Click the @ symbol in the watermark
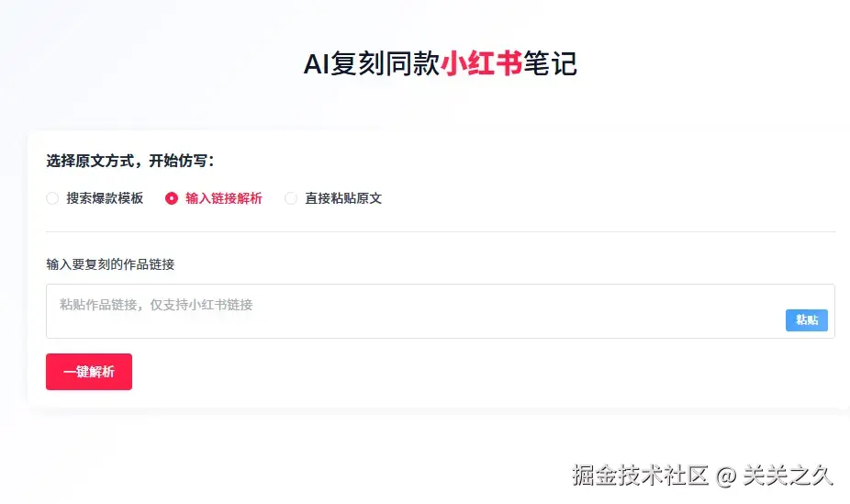Viewport: 850px width, 504px height. [726, 476]
